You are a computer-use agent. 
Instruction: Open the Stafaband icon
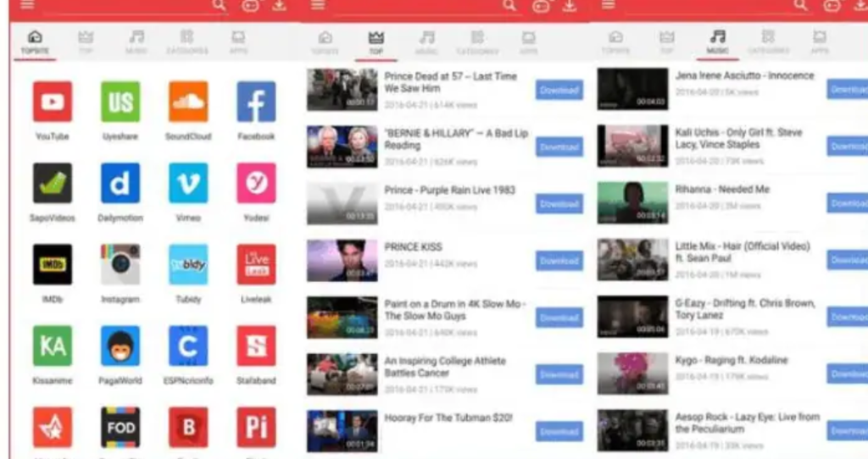coord(256,346)
